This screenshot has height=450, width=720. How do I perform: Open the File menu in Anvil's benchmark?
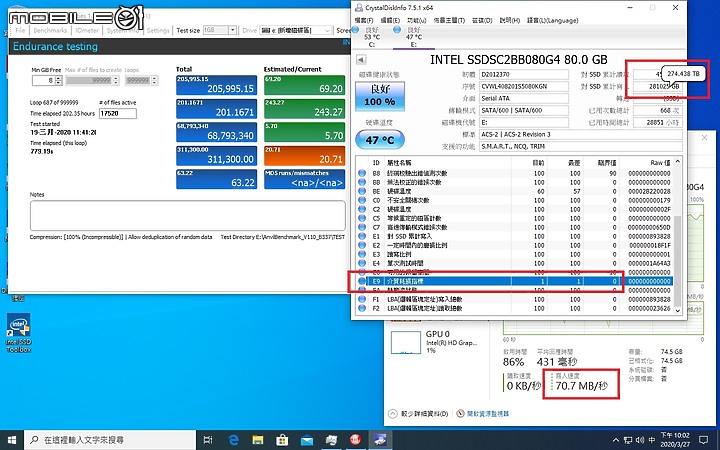point(20,30)
